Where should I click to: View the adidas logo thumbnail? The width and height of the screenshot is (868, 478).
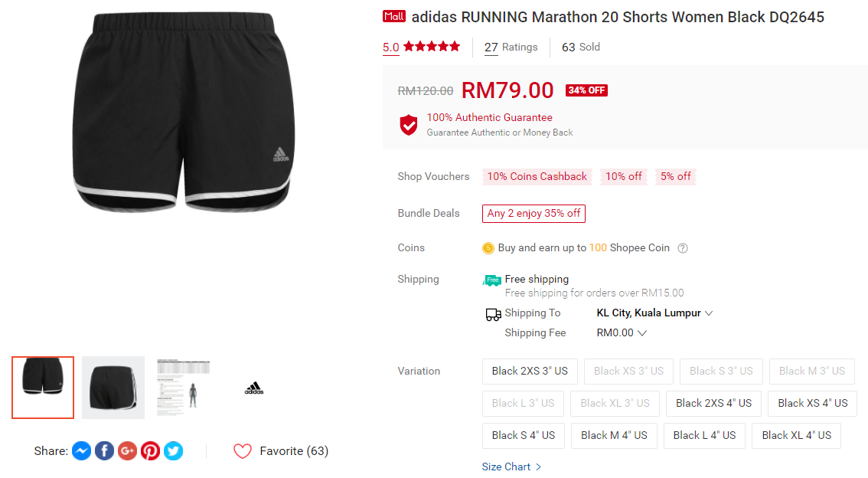click(254, 388)
